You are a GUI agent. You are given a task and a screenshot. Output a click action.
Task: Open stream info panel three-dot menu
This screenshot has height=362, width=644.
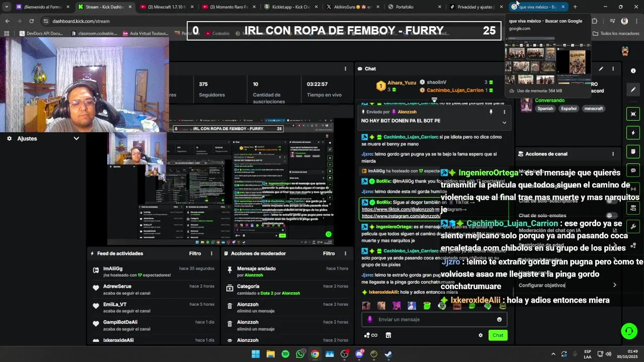tap(613, 69)
